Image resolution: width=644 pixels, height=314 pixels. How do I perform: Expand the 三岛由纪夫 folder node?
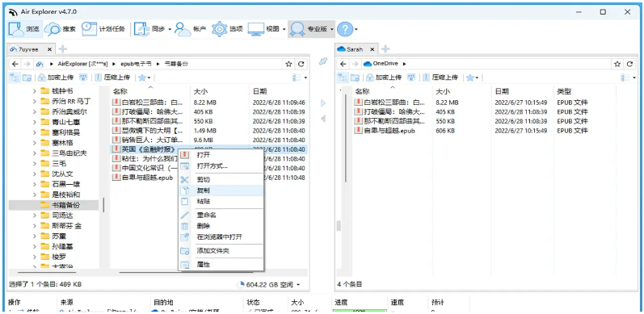(x=35, y=153)
